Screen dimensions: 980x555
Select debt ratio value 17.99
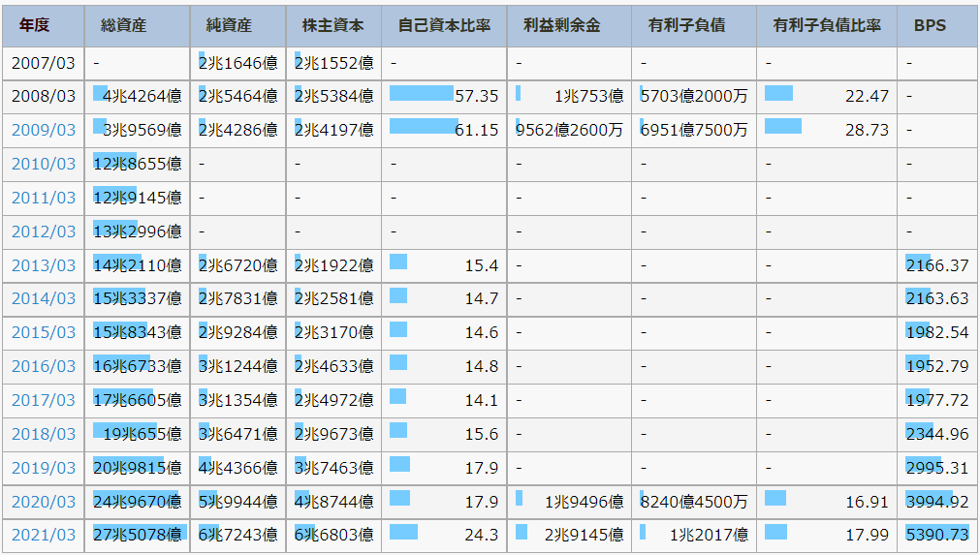click(867, 535)
